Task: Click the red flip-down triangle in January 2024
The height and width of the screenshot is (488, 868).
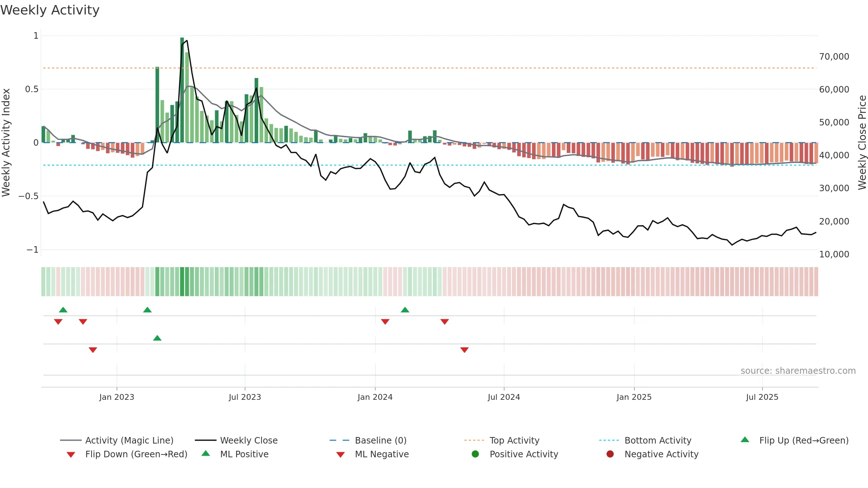Action: 385,322
